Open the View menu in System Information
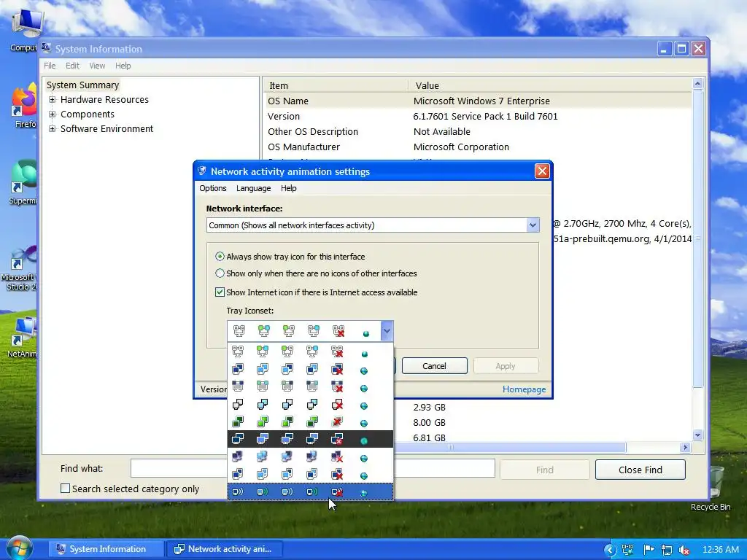This screenshot has width=747, height=560. tap(97, 66)
